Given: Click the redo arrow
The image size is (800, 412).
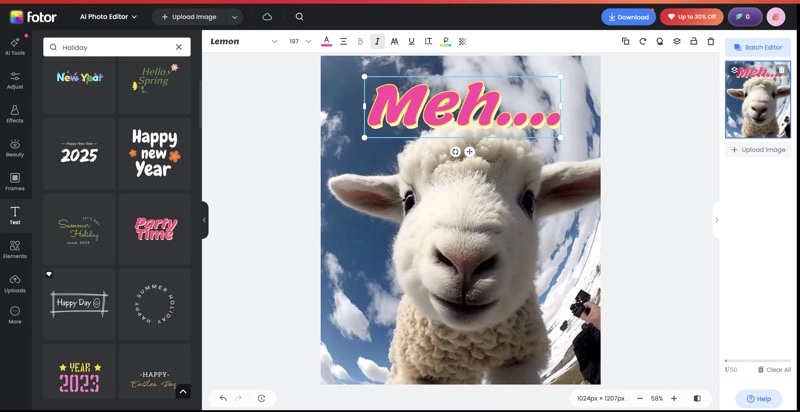Looking at the screenshot, I should point(238,398).
